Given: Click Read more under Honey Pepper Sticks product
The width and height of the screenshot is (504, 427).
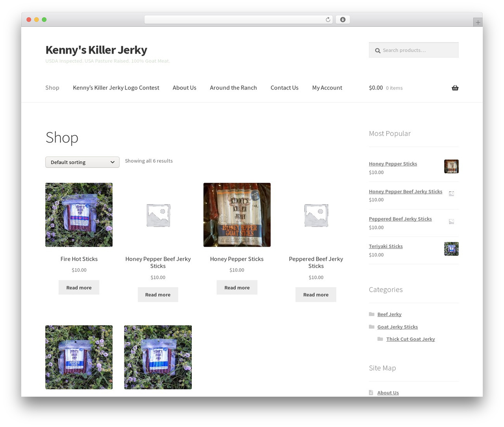Looking at the screenshot, I should point(237,288).
